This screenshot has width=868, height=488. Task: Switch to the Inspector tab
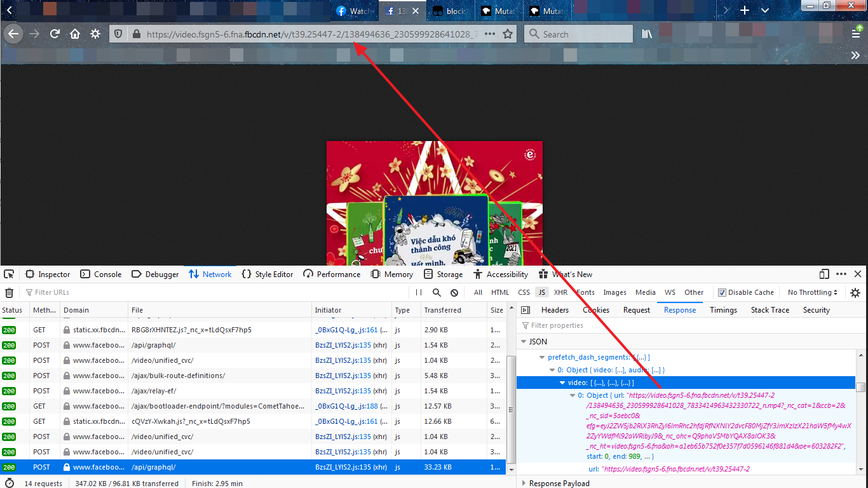point(48,274)
